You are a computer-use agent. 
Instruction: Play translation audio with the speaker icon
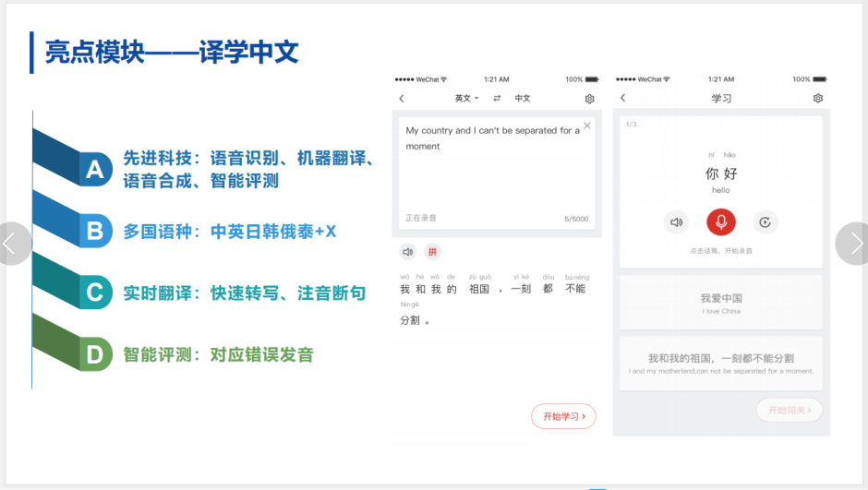[x=407, y=252]
